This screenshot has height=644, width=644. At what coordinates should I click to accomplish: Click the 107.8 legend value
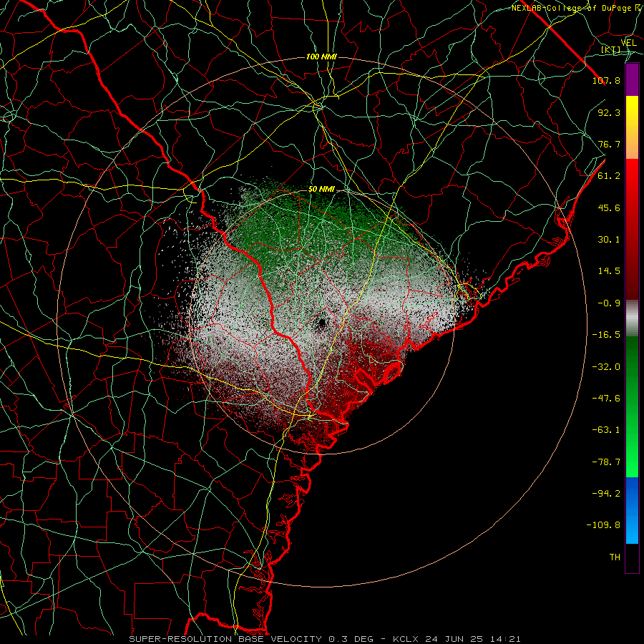pos(606,80)
